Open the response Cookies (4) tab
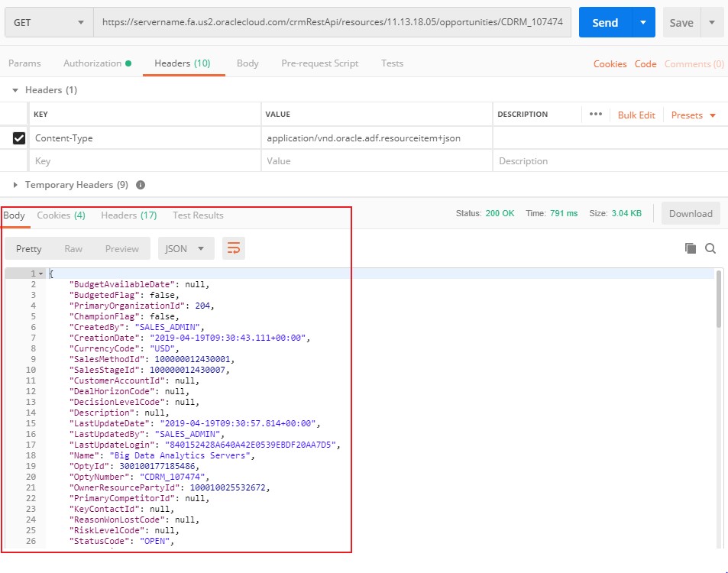The height and width of the screenshot is (573, 728). pyautogui.click(x=61, y=215)
